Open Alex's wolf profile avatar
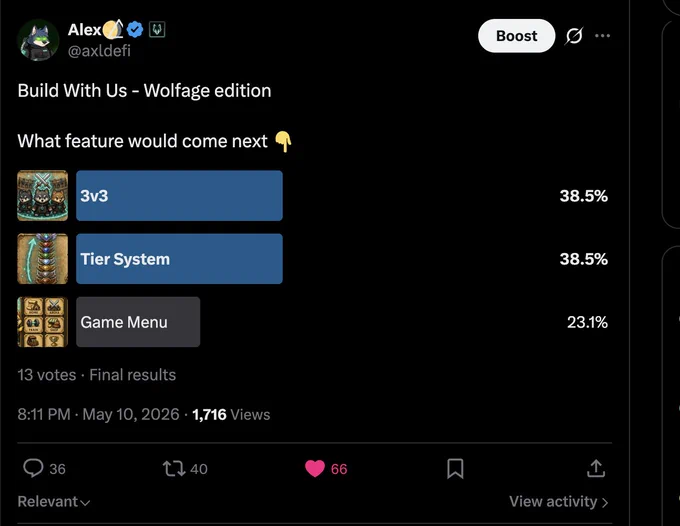680x526 pixels. 38,40
